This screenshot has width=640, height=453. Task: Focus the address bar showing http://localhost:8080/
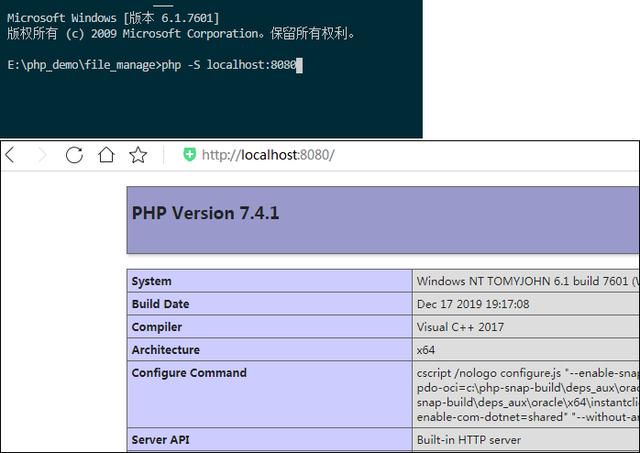point(268,155)
